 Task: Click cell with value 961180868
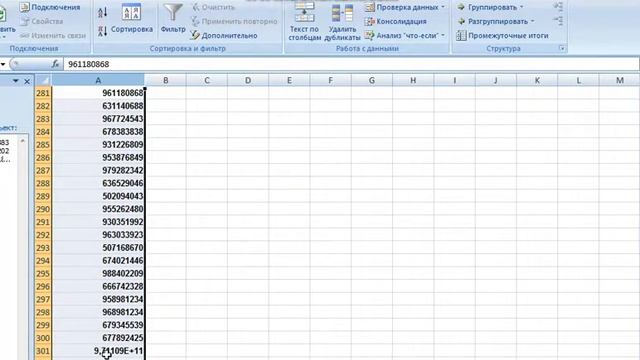[98, 93]
